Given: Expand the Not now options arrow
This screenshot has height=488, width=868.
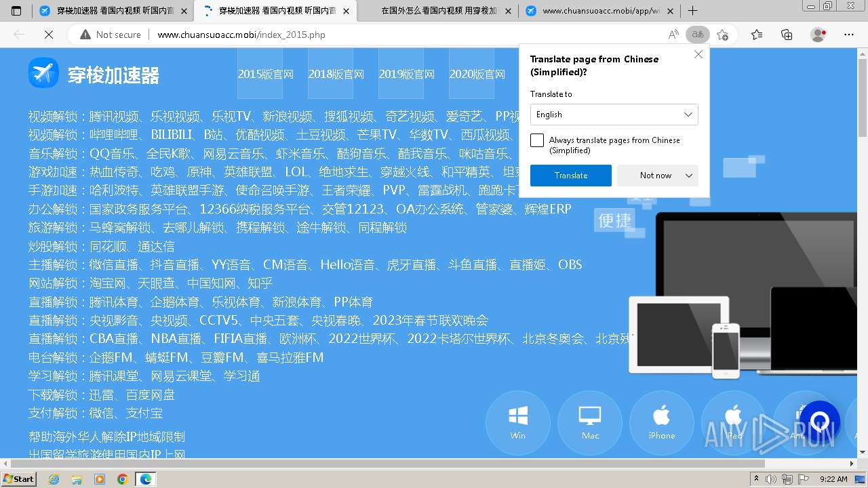Looking at the screenshot, I should tap(689, 176).
